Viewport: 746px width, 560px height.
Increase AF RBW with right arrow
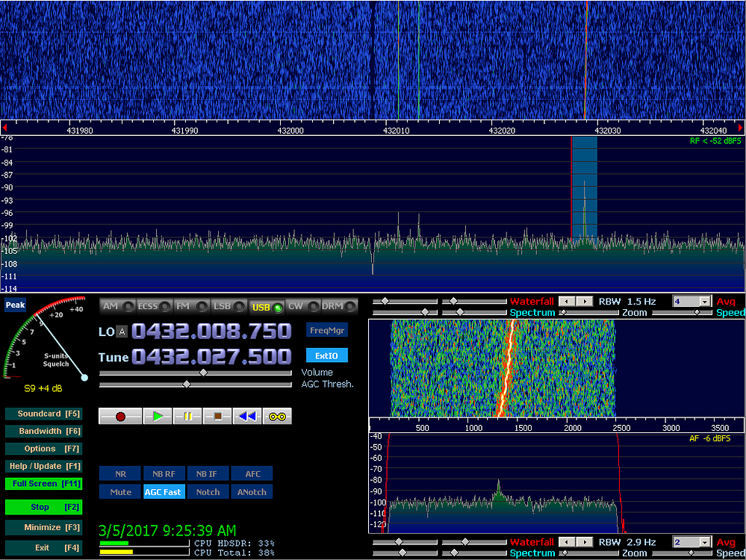(x=585, y=542)
